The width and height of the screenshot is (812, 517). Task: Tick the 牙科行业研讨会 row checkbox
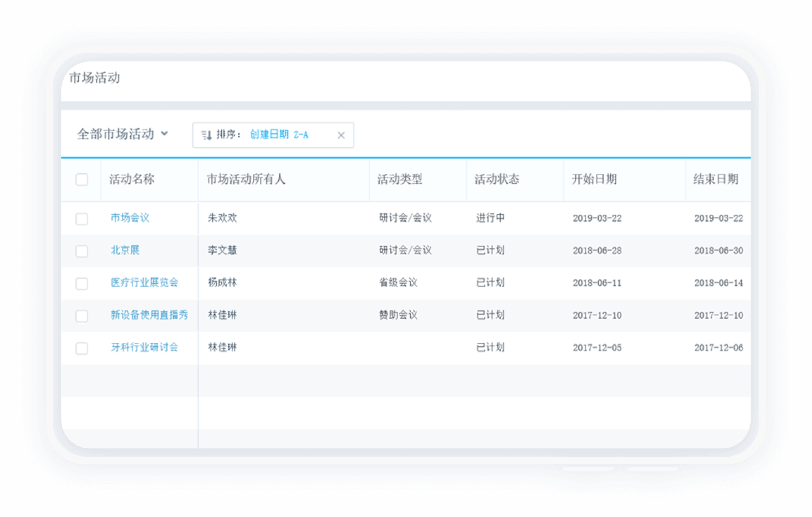[x=82, y=348]
